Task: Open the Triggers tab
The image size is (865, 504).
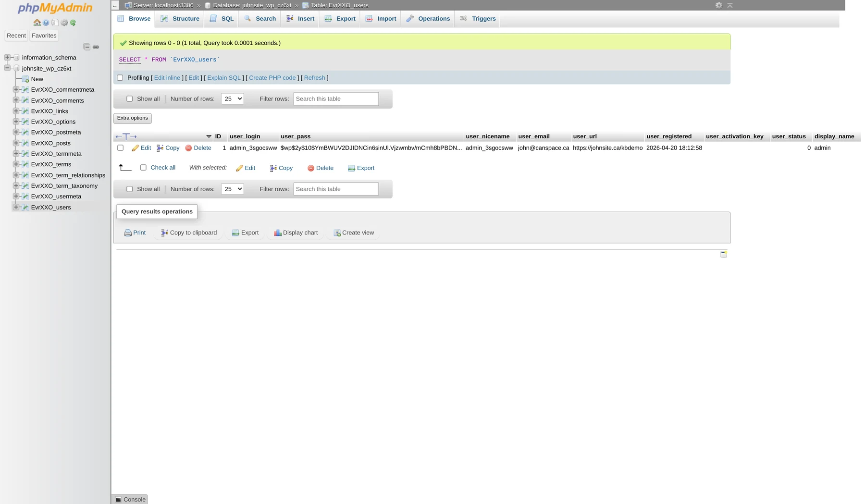Action: [x=478, y=19]
